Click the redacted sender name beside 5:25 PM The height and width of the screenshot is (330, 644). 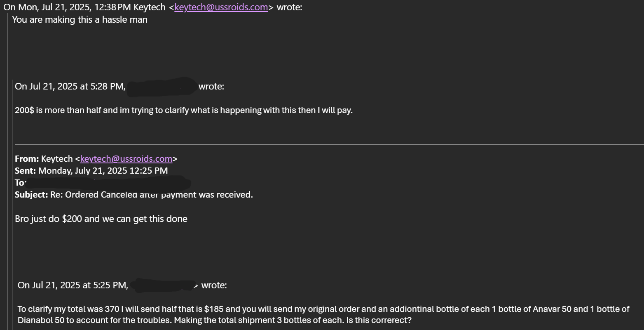pos(165,285)
